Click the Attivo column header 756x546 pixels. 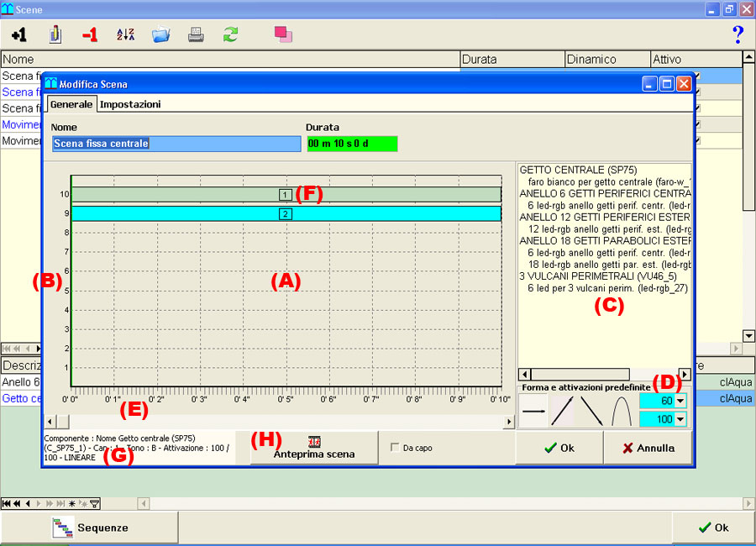696,60
